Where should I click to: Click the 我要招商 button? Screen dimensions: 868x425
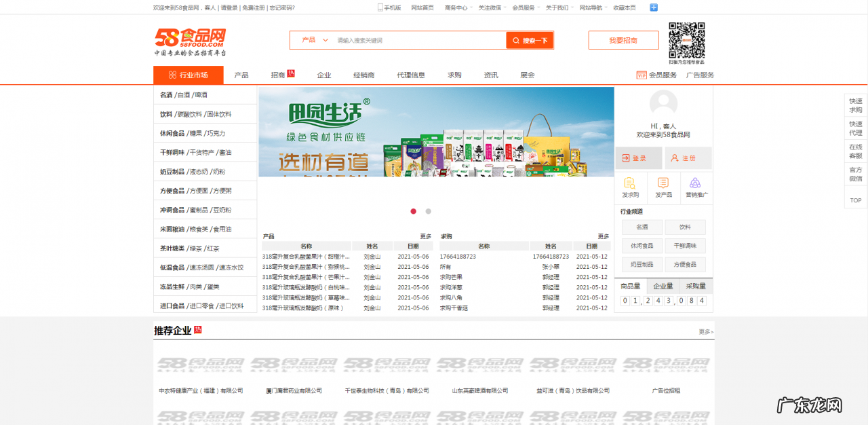(x=623, y=39)
